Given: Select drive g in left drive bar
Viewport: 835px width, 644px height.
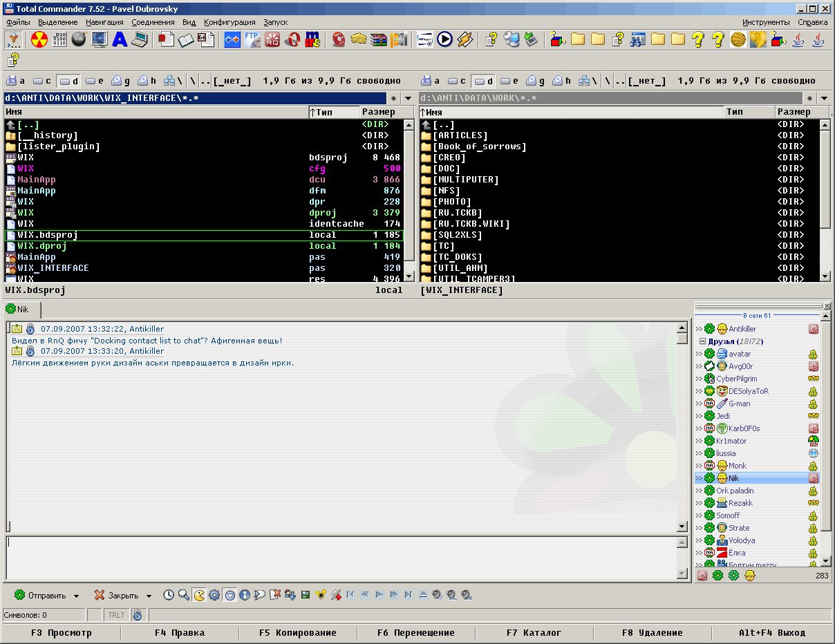Looking at the screenshot, I should click(x=122, y=81).
